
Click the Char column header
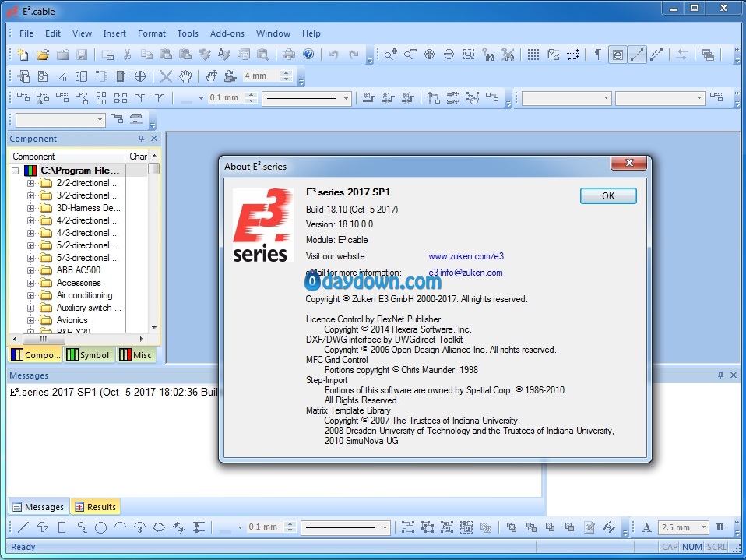click(x=138, y=157)
